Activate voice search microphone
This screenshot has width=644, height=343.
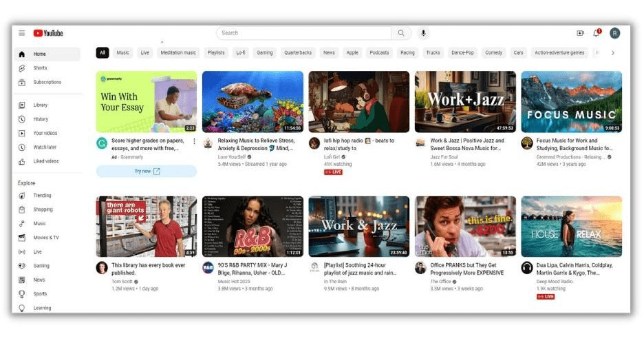[x=423, y=33]
